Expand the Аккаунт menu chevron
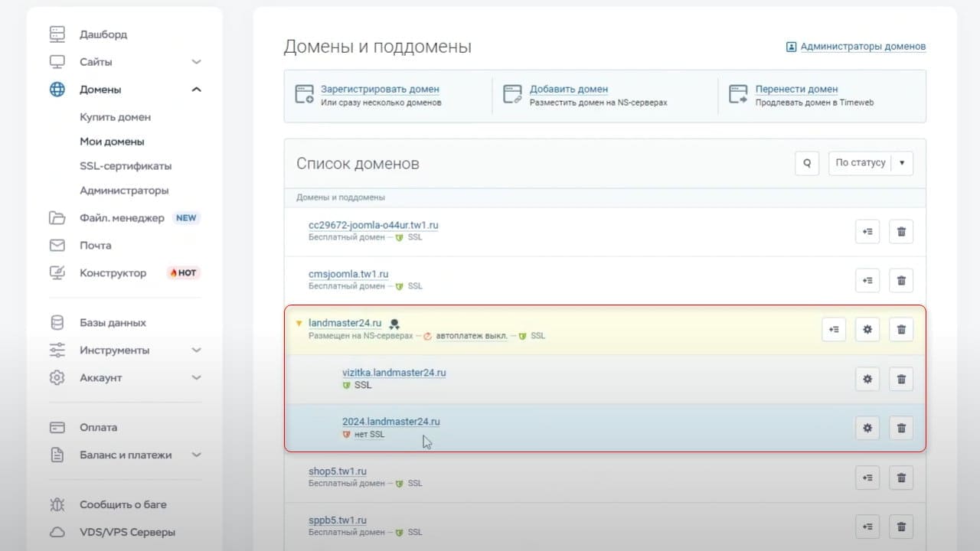The width and height of the screenshot is (980, 551). [x=197, y=378]
